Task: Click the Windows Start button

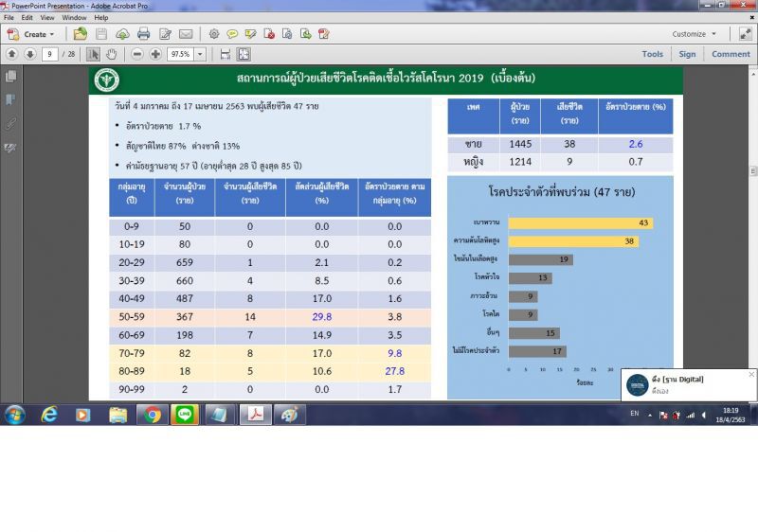Action: 14,415
